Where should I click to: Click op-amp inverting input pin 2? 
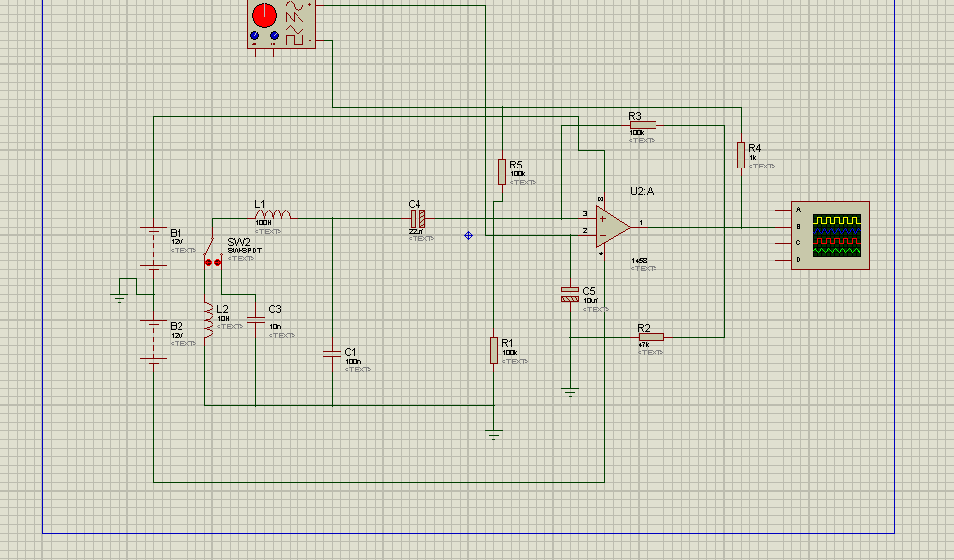(587, 235)
